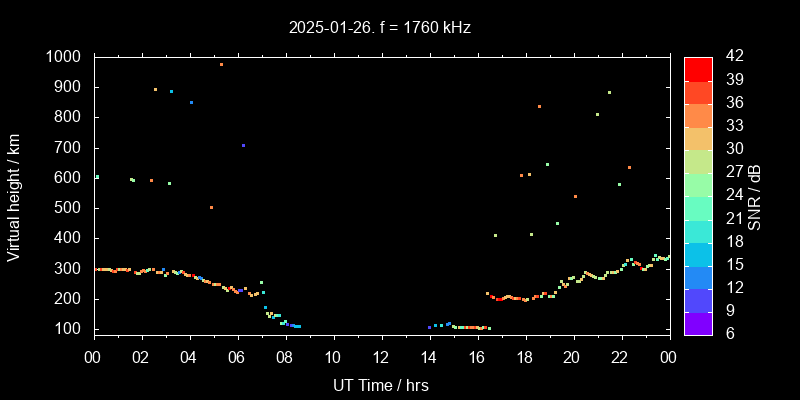
Task: Click the 'UT Time / hrs' axis label
Action: [x=380, y=385]
